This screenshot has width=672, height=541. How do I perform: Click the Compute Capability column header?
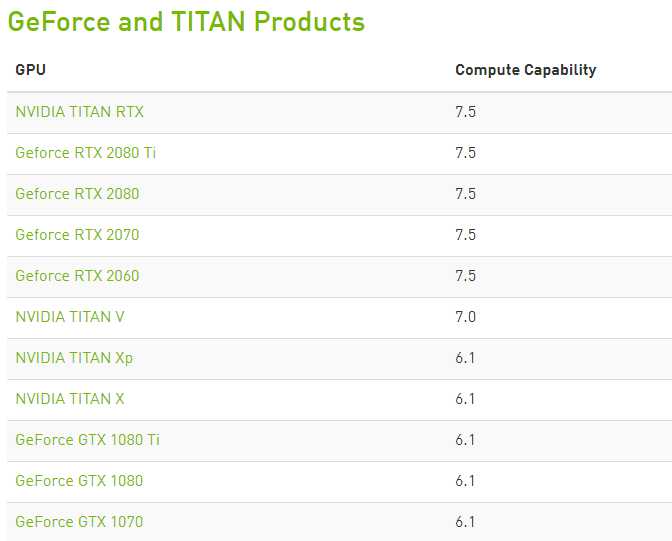(526, 70)
